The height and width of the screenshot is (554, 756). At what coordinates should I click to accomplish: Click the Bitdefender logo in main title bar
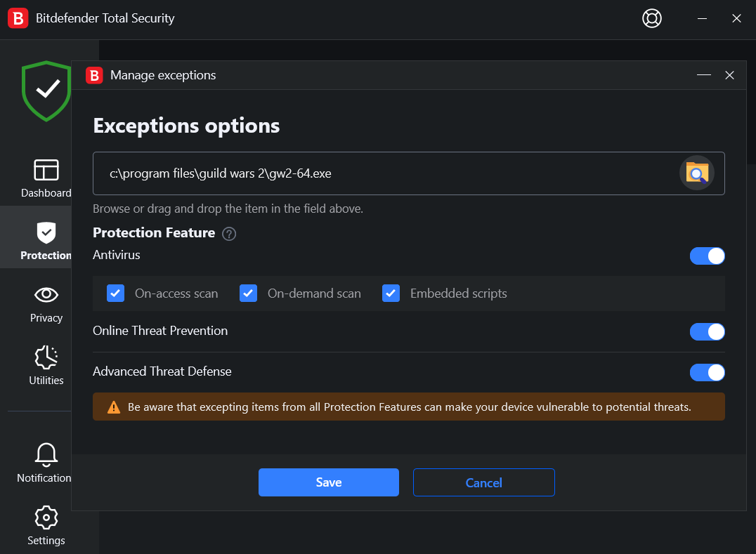pyautogui.click(x=18, y=18)
